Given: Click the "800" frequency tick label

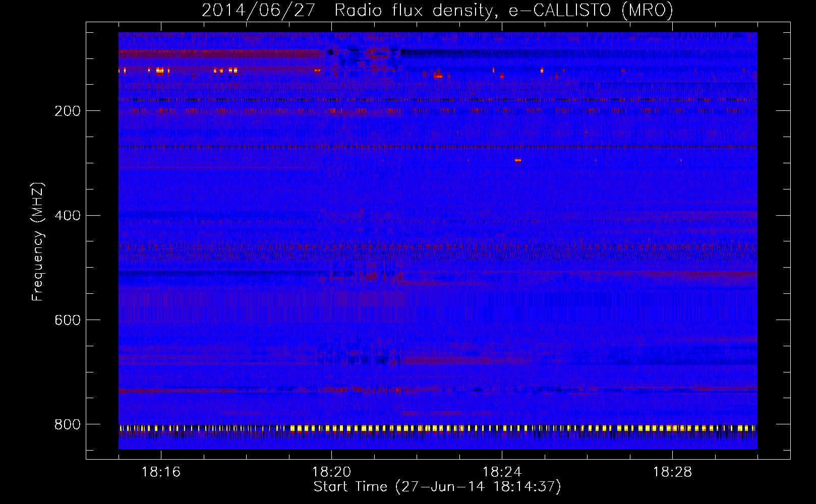Looking at the screenshot, I should (67, 425).
